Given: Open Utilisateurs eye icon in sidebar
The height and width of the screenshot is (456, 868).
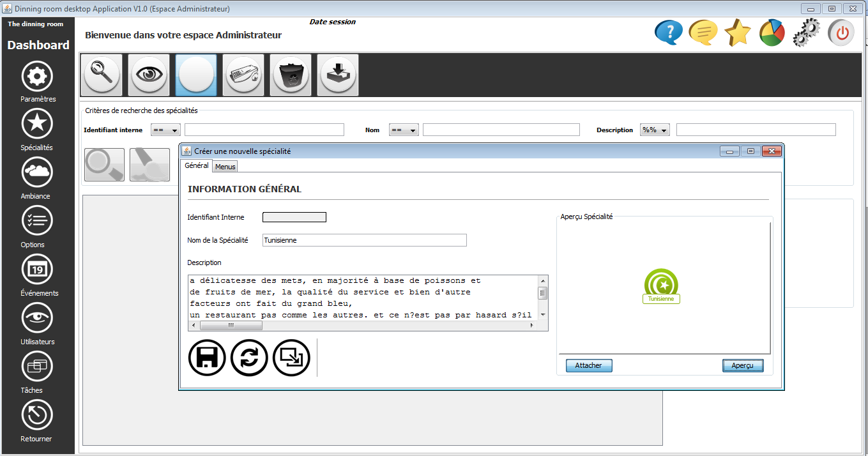Looking at the screenshot, I should tap(37, 318).
